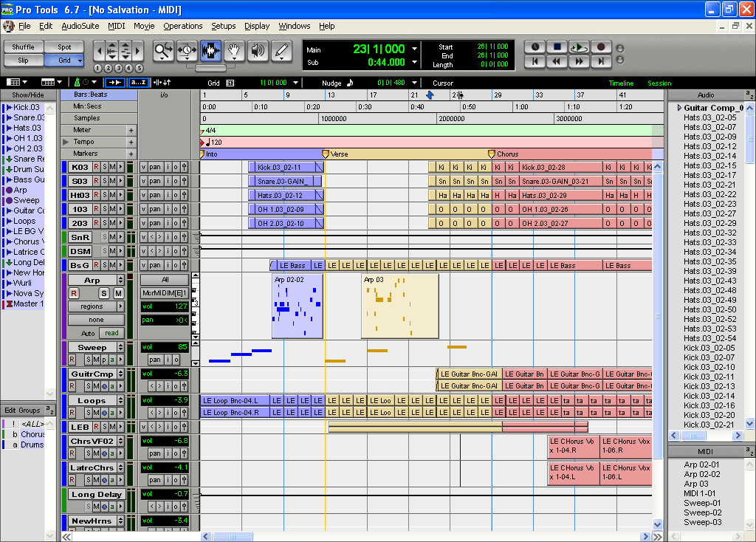Record-enable the S03 track
Image resolution: width=756 pixels, height=542 pixels.
(x=97, y=181)
